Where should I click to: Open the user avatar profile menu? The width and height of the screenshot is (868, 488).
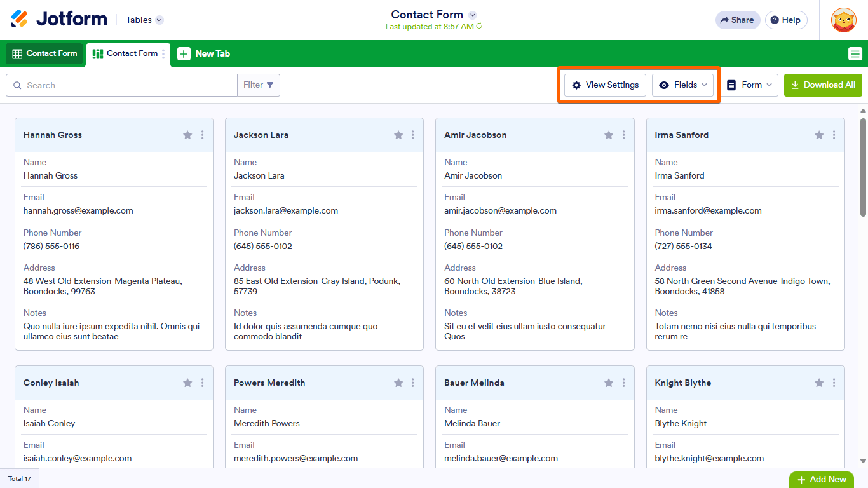point(843,20)
